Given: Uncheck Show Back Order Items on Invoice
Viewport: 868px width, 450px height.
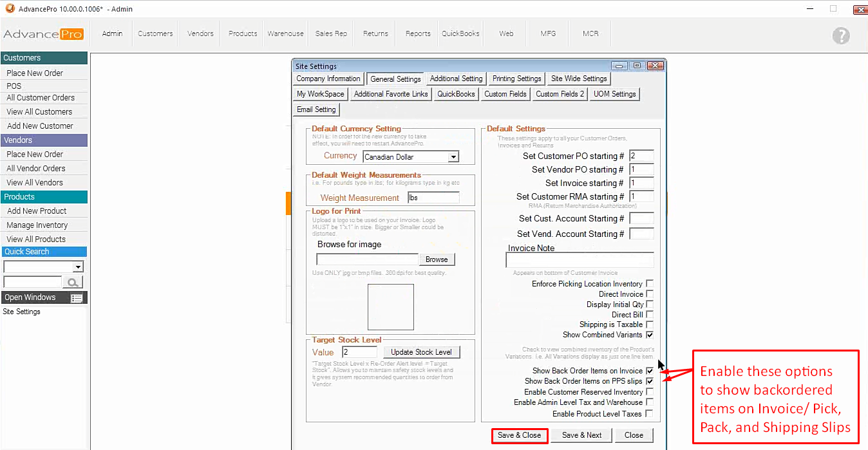Looking at the screenshot, I should tap(650, 371).
